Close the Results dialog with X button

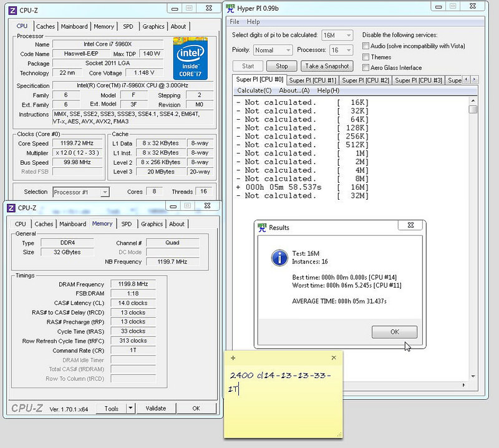[410, 225]
